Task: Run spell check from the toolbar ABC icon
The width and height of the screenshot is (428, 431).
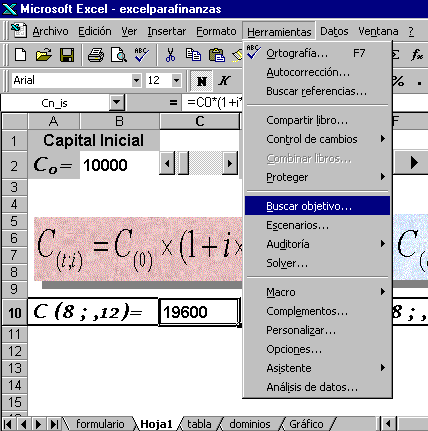Action: [x=142, y=55]
